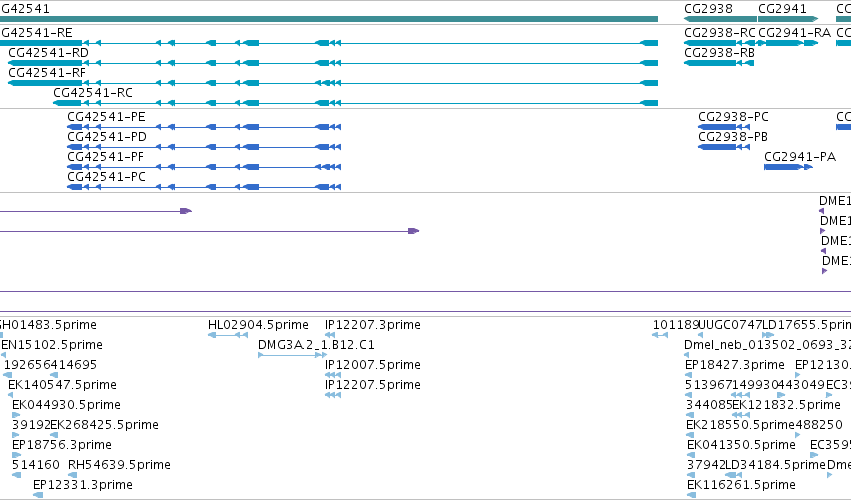The image size is (851, 500).
Task: Open the IP12207.3prime EST label
Action: [x=373, y=325]
